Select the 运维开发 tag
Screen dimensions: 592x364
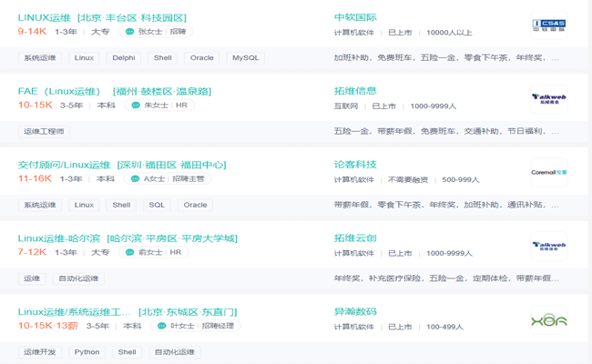click(40, 352)
